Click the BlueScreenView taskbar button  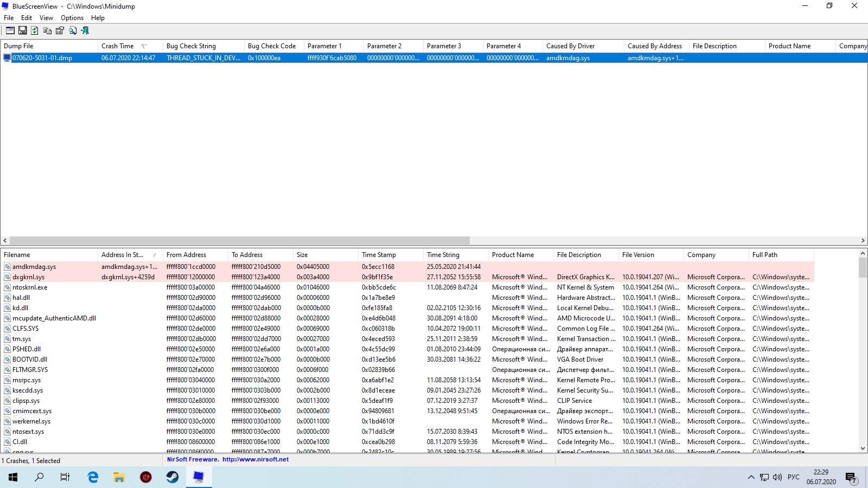click(199, 477)
